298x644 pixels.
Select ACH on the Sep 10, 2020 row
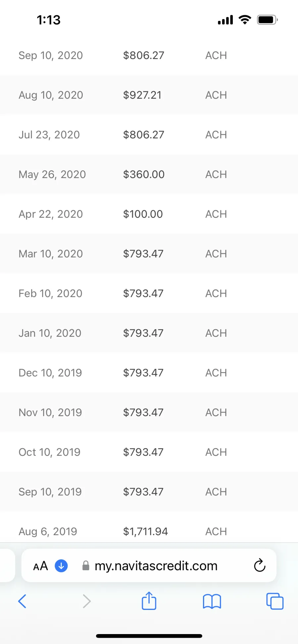(216, 55)
